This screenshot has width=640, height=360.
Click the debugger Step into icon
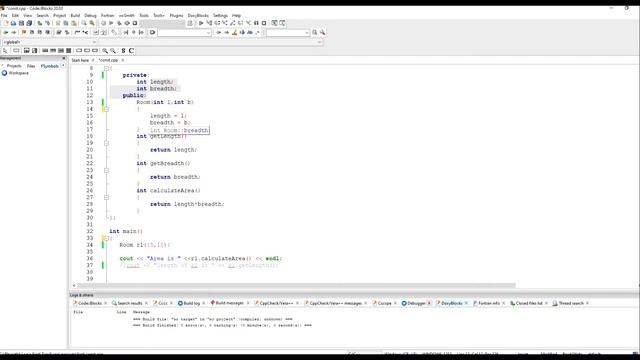224,23
